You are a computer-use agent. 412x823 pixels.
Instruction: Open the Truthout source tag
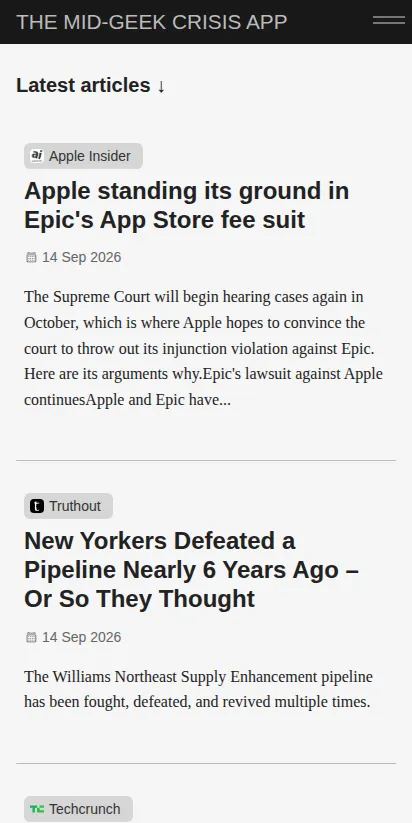click(x=68, y=506)
